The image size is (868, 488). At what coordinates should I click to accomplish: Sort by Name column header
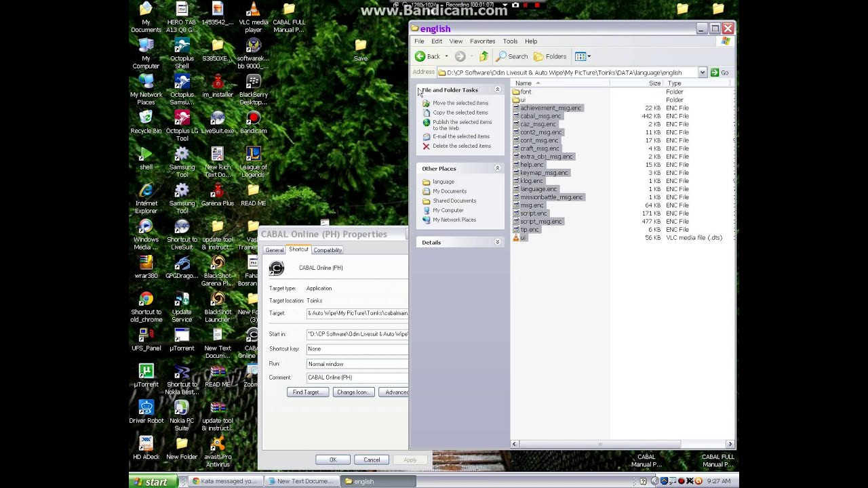coord(559,83)
